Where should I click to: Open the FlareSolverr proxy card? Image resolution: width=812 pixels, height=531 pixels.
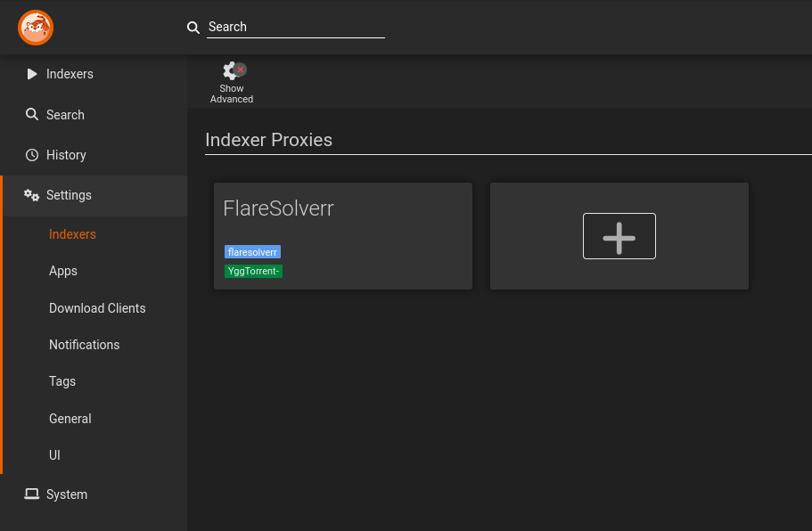click(x=343, y=236)
